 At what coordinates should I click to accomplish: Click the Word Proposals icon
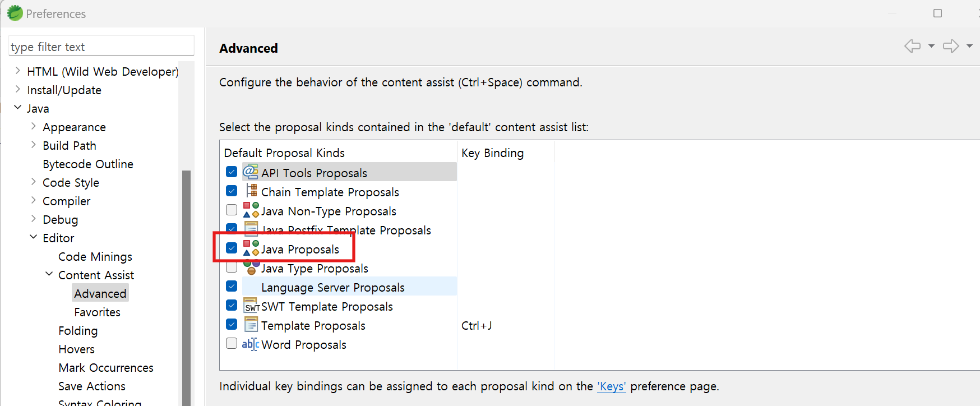coord(250,344)
